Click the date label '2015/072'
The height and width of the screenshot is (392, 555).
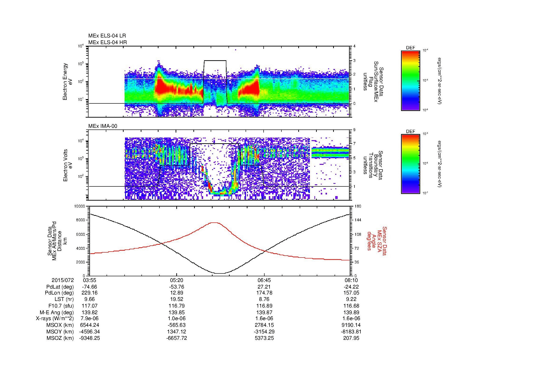[x=63, y=280]
